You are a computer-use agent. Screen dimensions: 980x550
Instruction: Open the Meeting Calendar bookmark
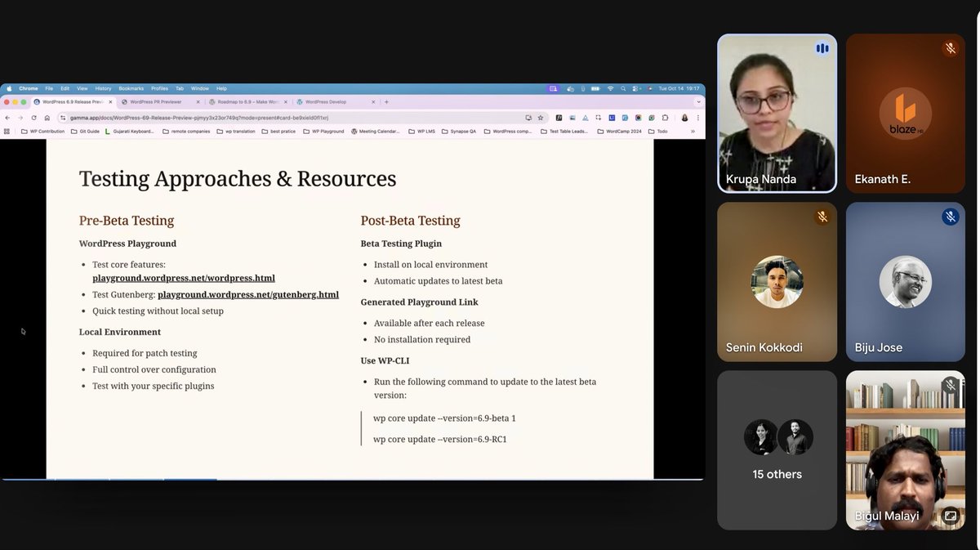coord(376,131)
